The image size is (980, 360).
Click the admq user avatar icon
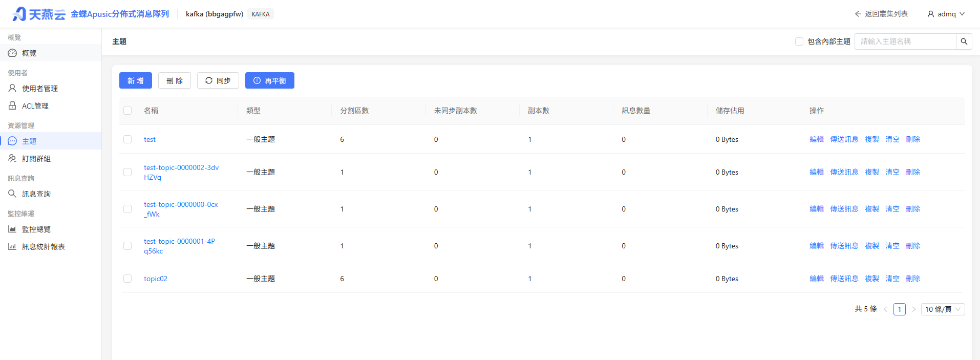(931, 14)
